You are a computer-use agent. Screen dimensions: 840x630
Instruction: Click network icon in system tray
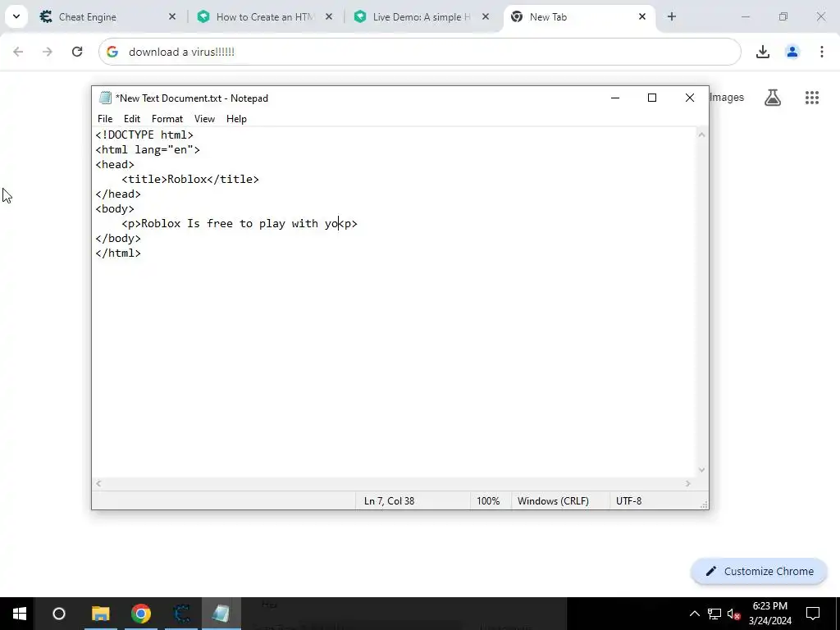[714, 614]
